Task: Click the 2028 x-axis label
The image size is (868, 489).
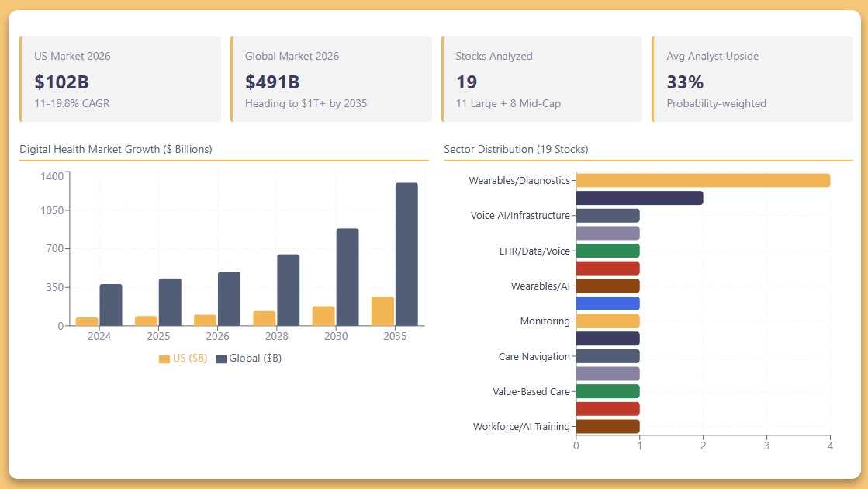Action: (277, 336)
